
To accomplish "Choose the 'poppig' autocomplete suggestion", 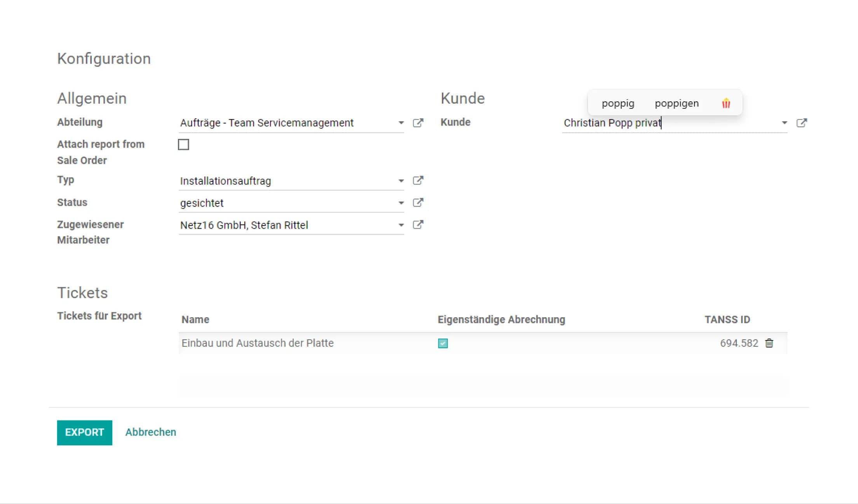I will coord(618,103).
